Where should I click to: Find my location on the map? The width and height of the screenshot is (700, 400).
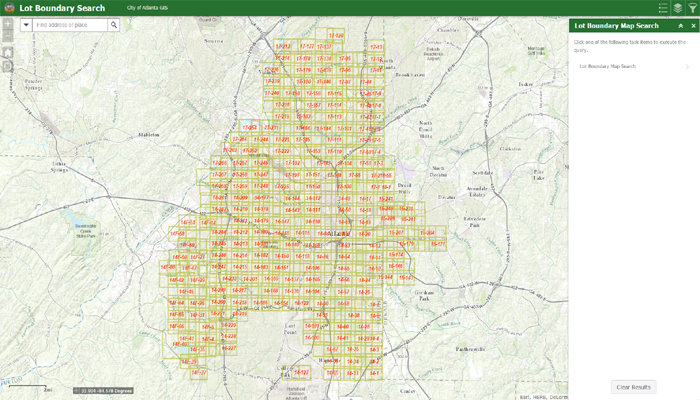8,67
